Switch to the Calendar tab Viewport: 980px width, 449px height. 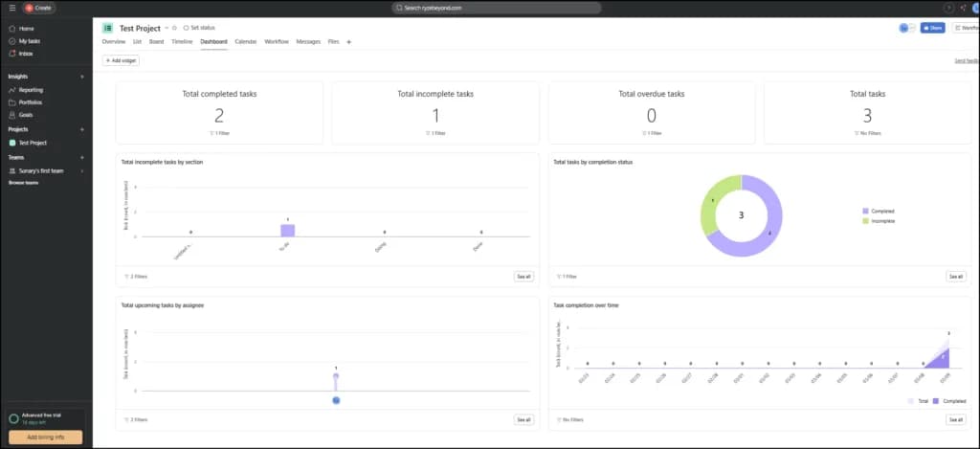click(x=246, y=42)
